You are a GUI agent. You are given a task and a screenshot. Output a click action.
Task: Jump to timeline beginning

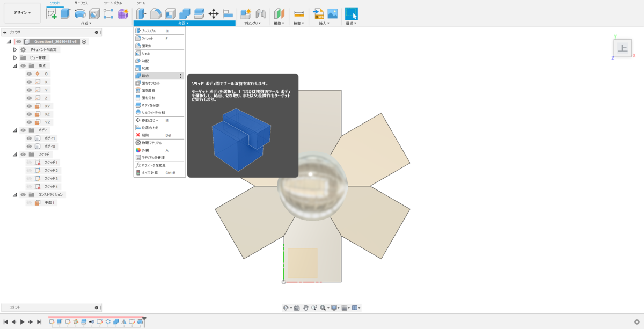[5, 322]
